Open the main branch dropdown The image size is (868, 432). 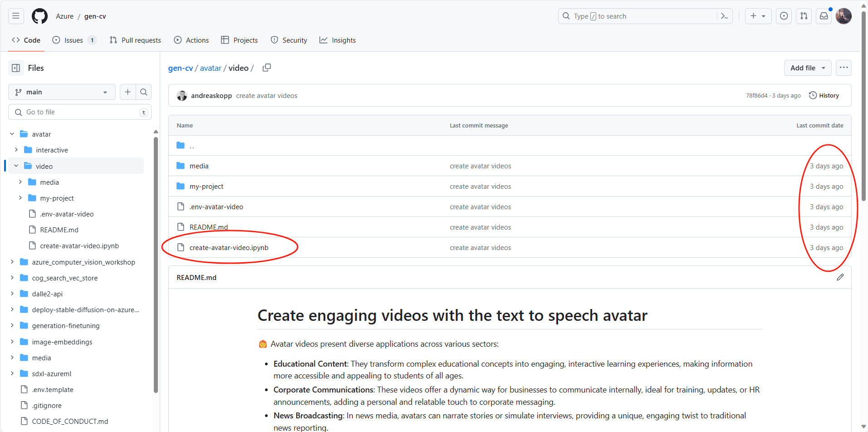62,92
